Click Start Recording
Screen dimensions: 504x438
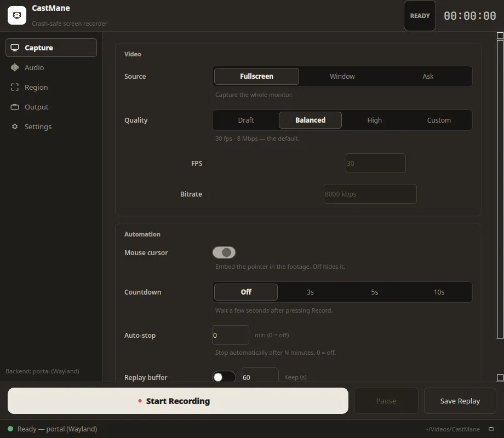coord(177,401)
